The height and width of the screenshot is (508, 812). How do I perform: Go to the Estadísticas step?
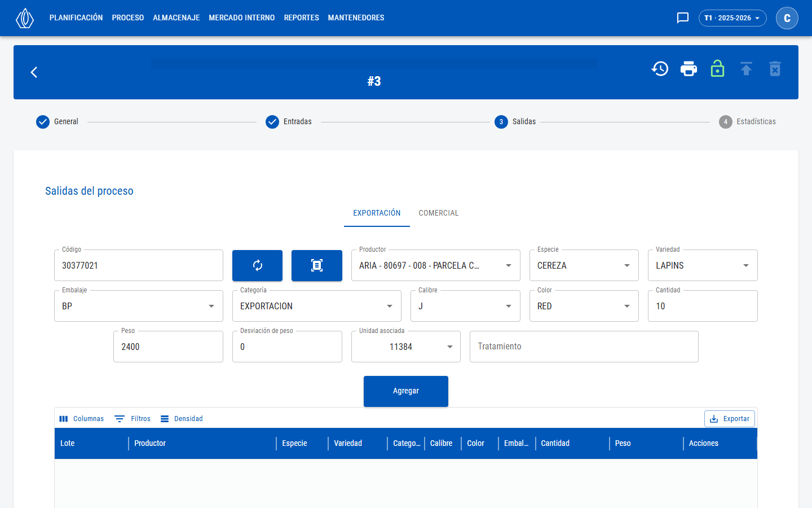coord(747,122)
